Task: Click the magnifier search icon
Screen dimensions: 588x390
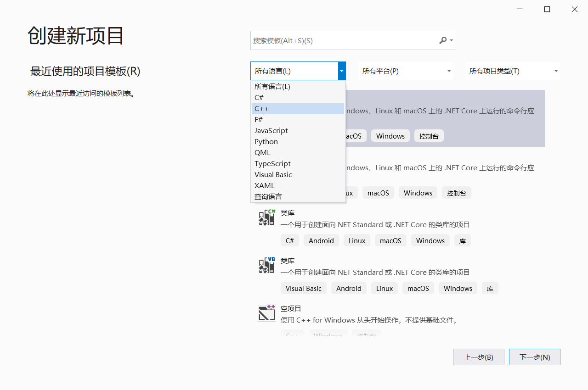Action: [443, 40]
